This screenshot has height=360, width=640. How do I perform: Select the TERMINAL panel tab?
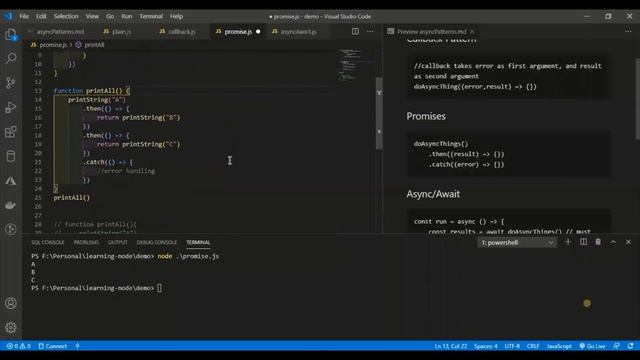(198, 242)
